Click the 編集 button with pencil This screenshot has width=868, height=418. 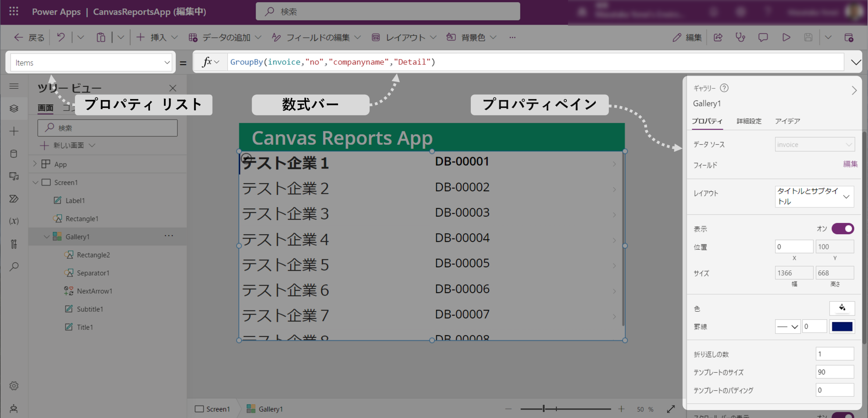point(687,37)
